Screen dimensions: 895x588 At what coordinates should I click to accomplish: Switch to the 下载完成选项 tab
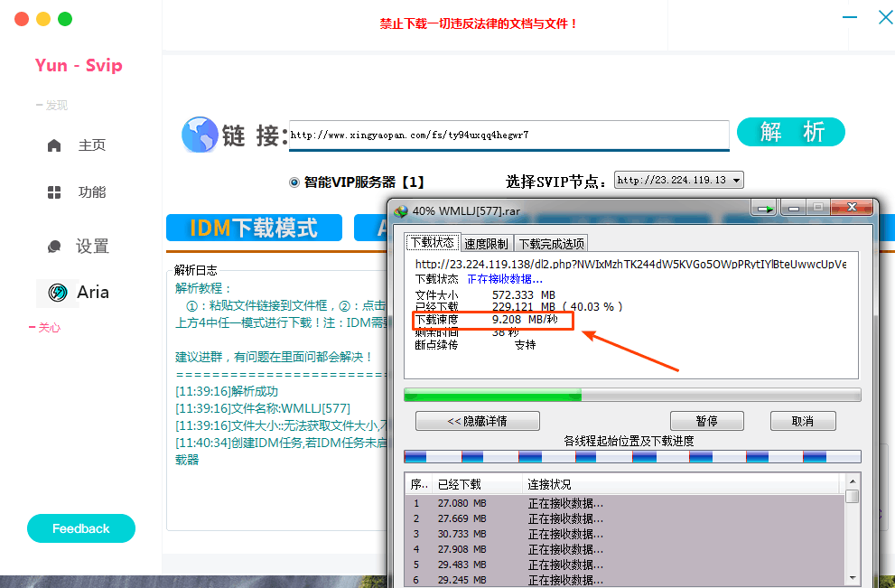(x=551, y=244)
